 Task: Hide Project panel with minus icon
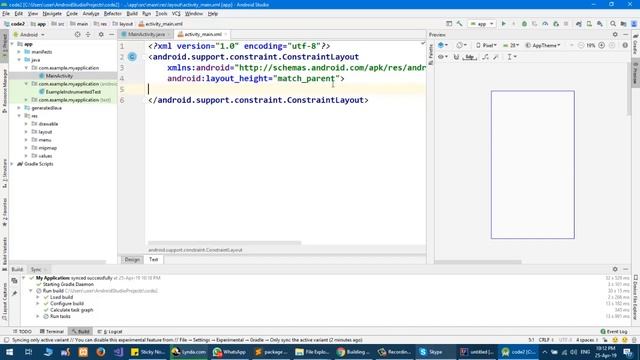[x=111, y=35]
